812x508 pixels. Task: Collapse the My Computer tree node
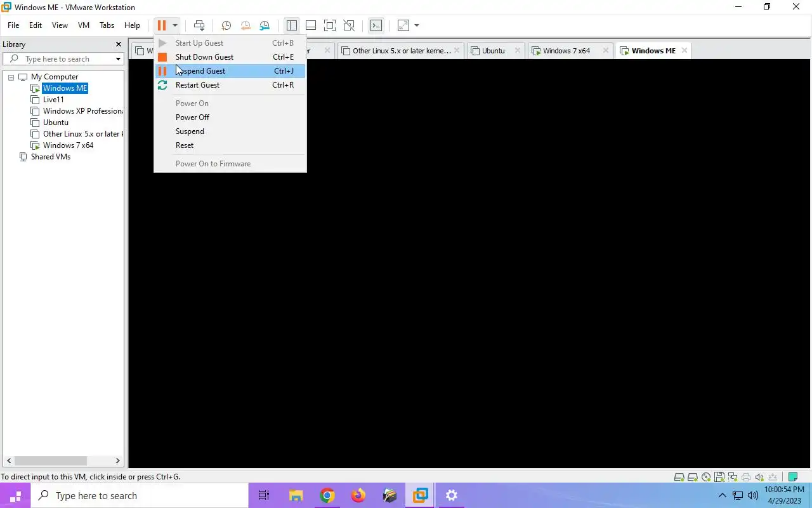[x=11, y=77]
